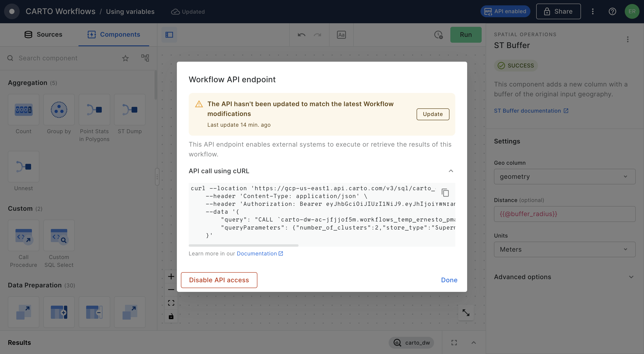Click the Call Procedure component icon

coord(23,236)
